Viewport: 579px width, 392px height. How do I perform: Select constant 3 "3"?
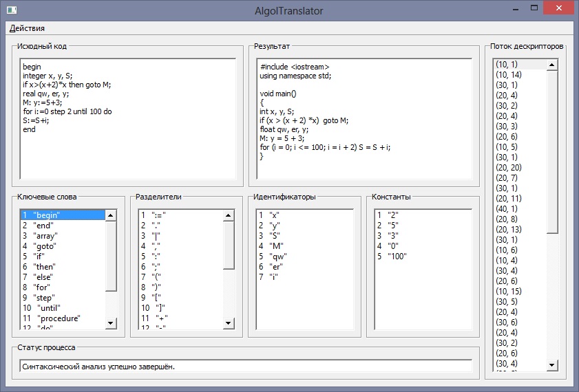point(423,236)
